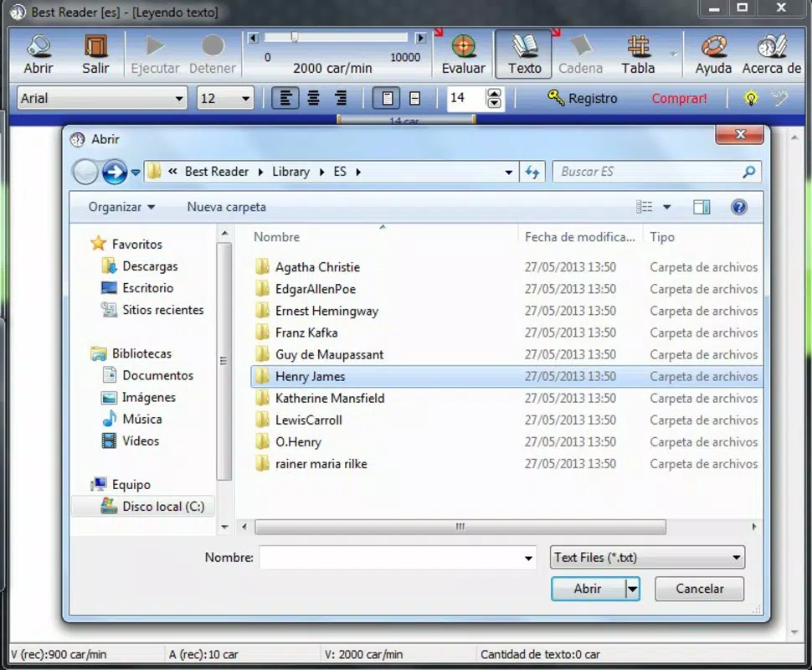
Task: Click the blue help question icon
Action: pos(738,207)
